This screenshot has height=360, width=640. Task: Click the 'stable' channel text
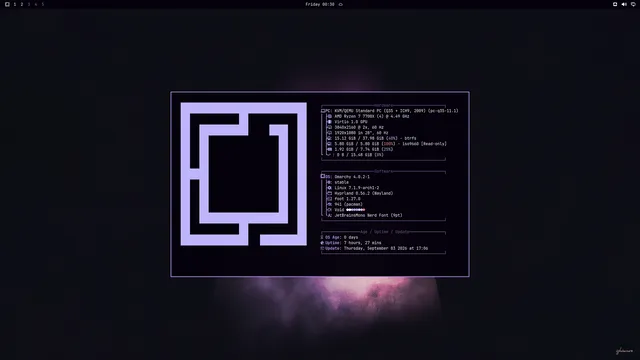tap(342, 182)
